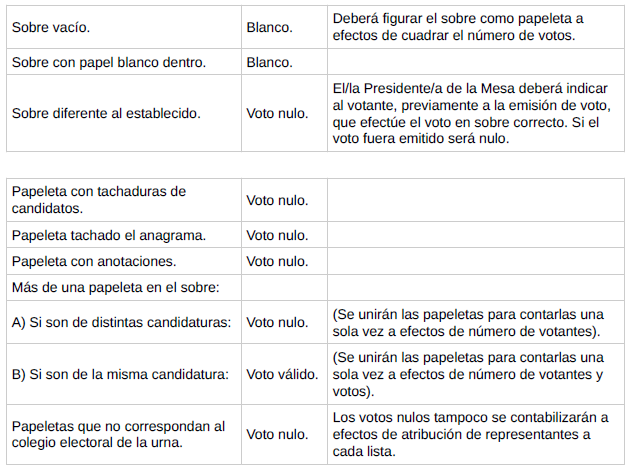Click "Blanco." beside Sobre con papel blanco

(x=269, y=62)
